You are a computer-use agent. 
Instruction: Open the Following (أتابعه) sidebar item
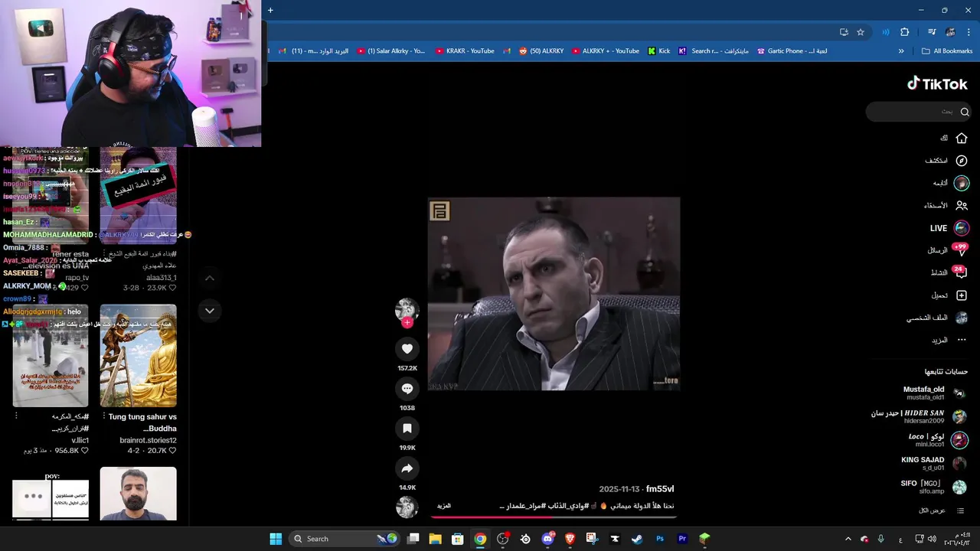951,183
